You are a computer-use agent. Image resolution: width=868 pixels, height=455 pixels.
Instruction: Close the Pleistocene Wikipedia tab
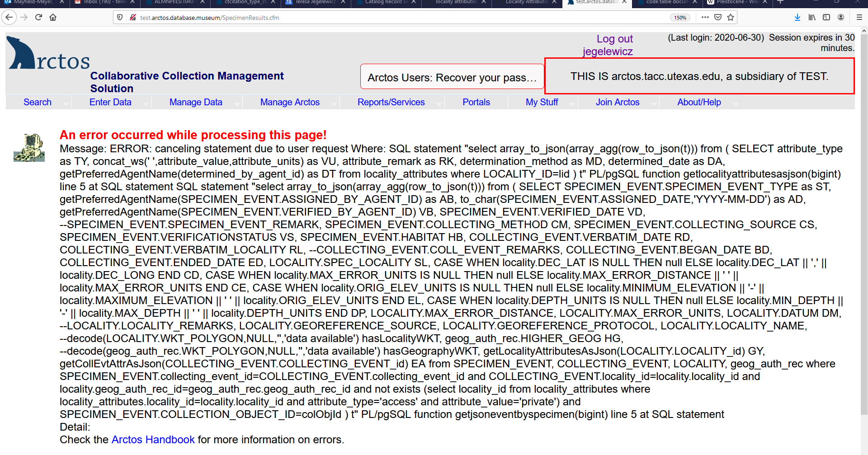click(765, 2)
